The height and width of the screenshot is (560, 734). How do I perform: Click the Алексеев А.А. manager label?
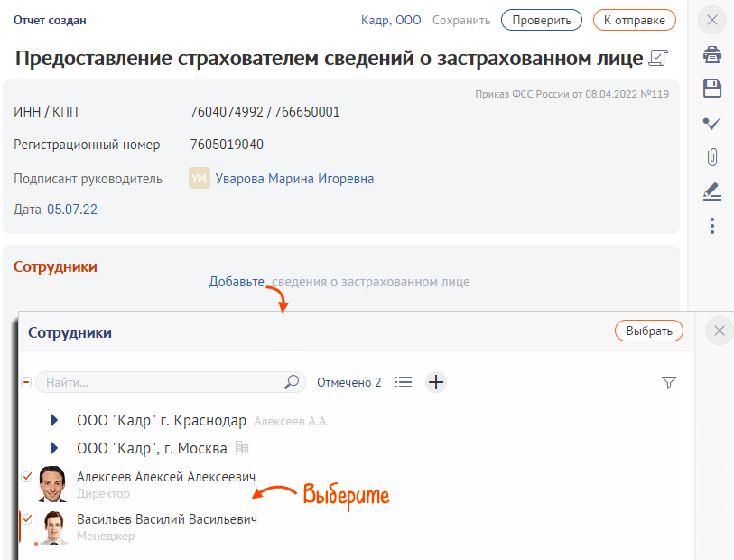(292, 422)
